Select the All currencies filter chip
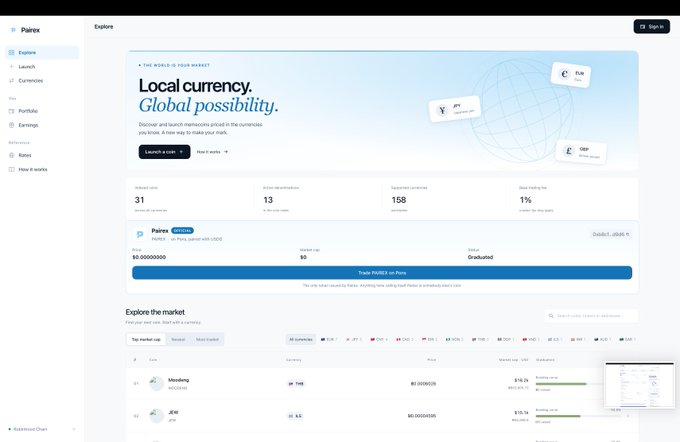Screen dimensions: 680x442 pyautogui.click(x=301, y=339)
